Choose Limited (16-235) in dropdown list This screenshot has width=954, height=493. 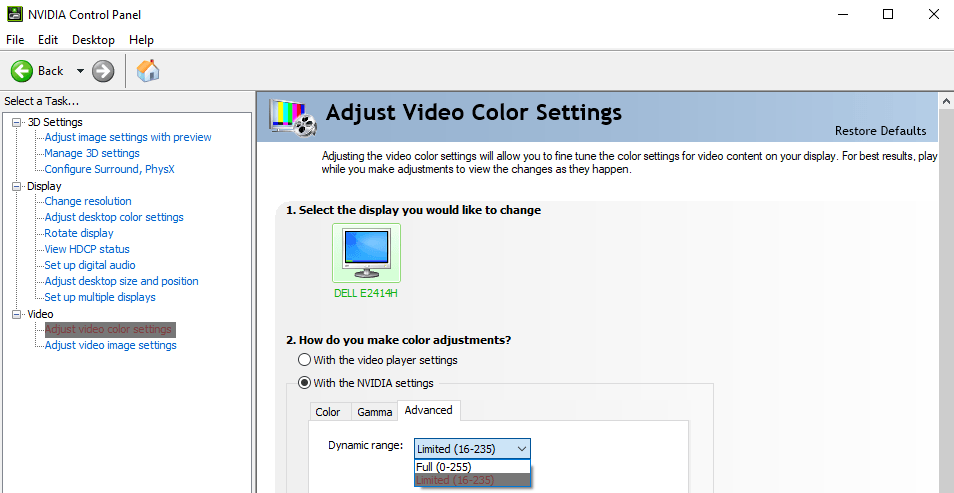pyautogui.click(x=472, y=480)
